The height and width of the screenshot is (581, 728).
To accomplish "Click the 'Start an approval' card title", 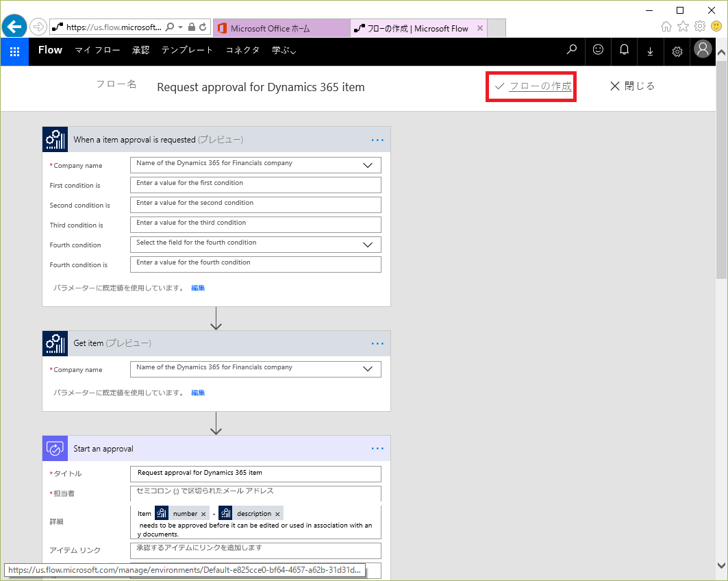I will click(x=103, y=449).
